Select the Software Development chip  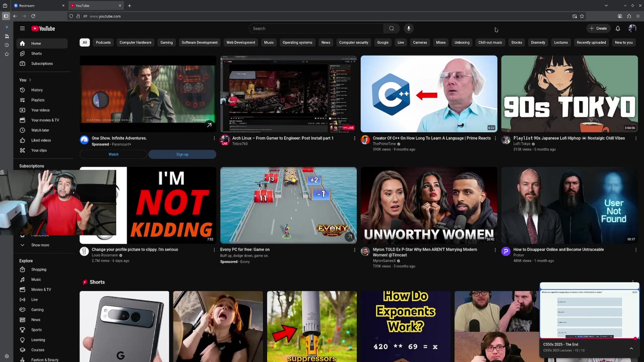[200, 43]
